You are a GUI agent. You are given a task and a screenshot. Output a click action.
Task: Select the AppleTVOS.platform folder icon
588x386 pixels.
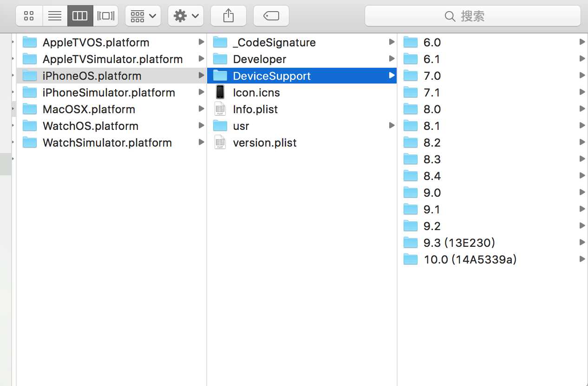(x=30, y=42)
